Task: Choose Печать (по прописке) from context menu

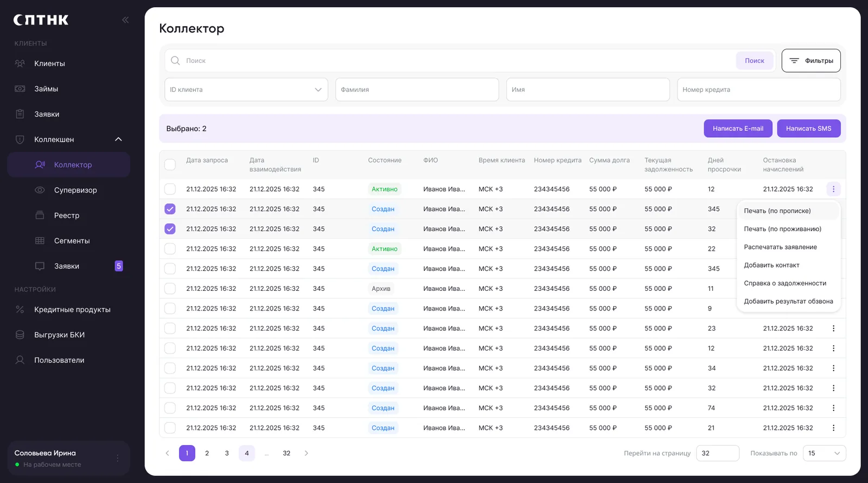Action: point(788,211)
